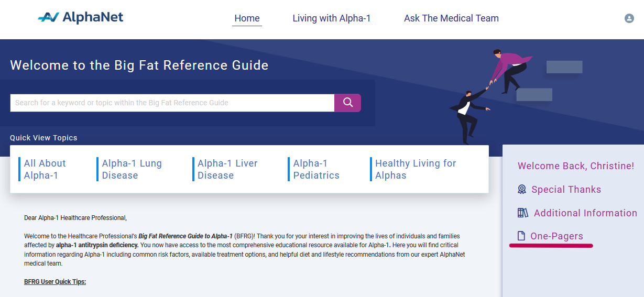The width and height of the screenshot is (644, 297).
Task: Click the magnifying glass search button
Action: [348, 103]
